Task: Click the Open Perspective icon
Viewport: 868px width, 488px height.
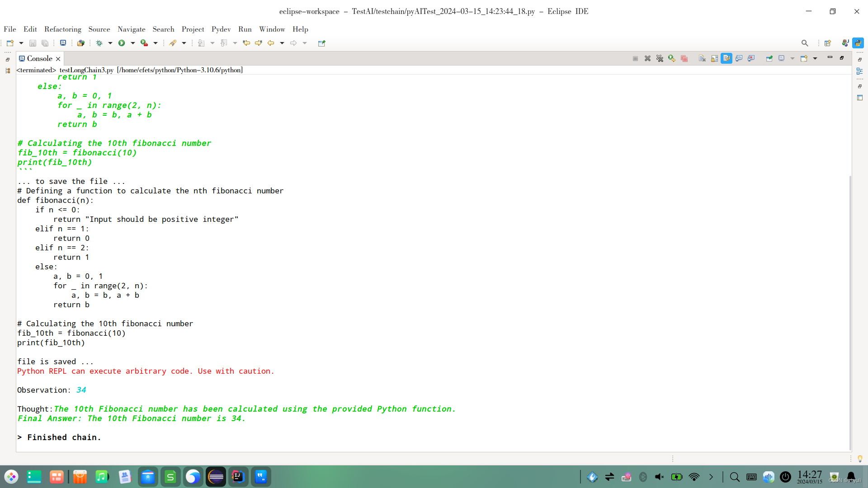Action: click(828, 43)
